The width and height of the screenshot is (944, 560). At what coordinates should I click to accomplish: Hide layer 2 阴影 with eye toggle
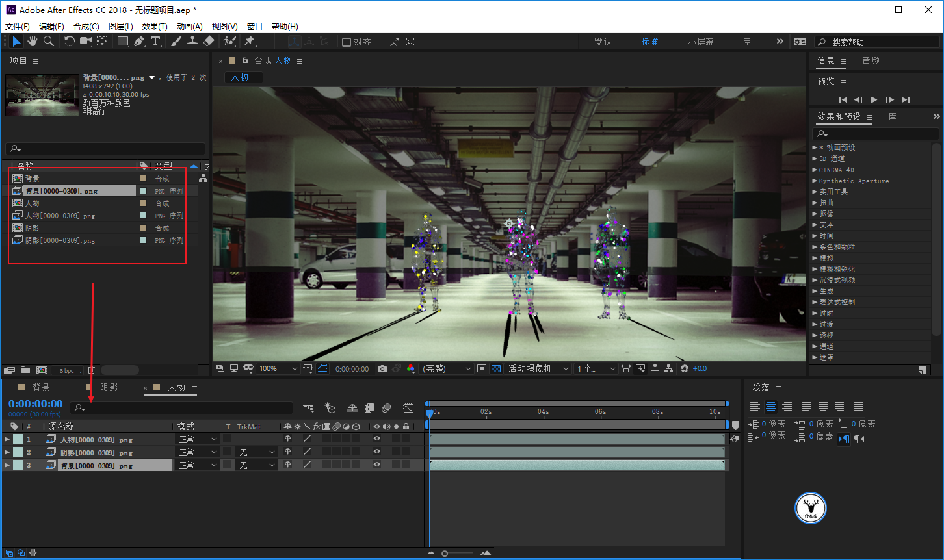click(x=376, y=452)
